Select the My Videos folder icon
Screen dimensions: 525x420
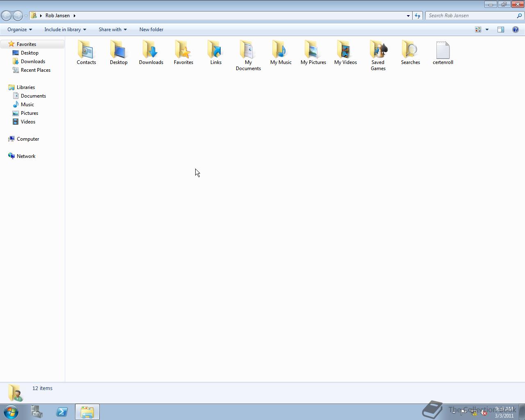[345, 50]
